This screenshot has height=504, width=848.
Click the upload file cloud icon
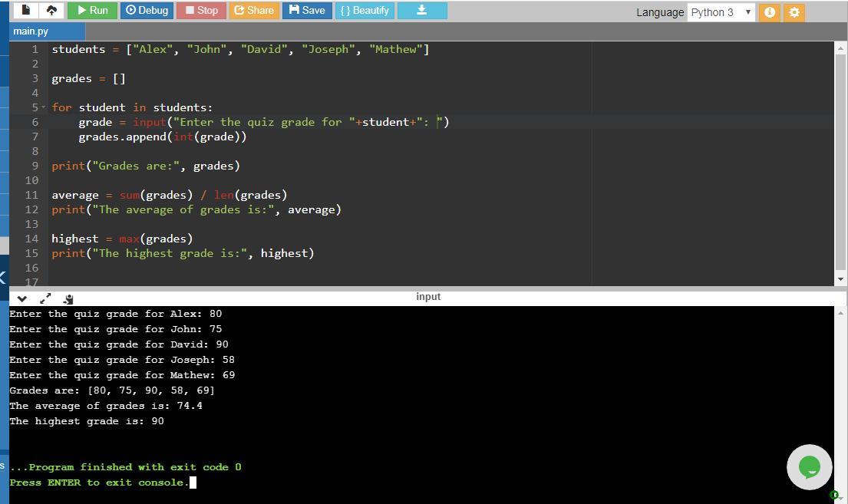tap(51, 11)
